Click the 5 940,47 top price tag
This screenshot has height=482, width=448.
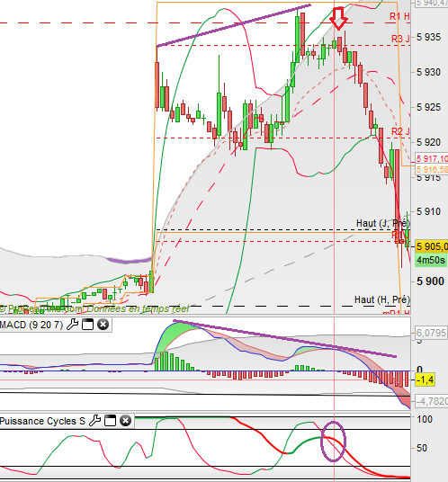432,3
